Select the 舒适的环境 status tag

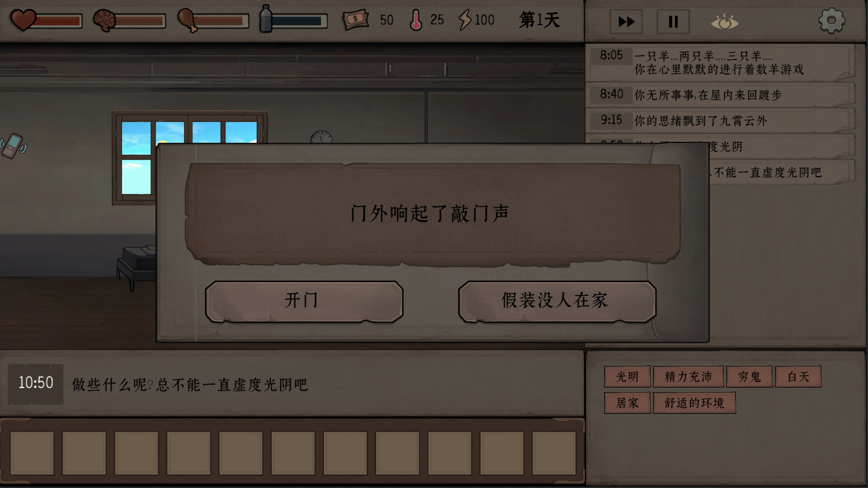click(x=694, y=403)
